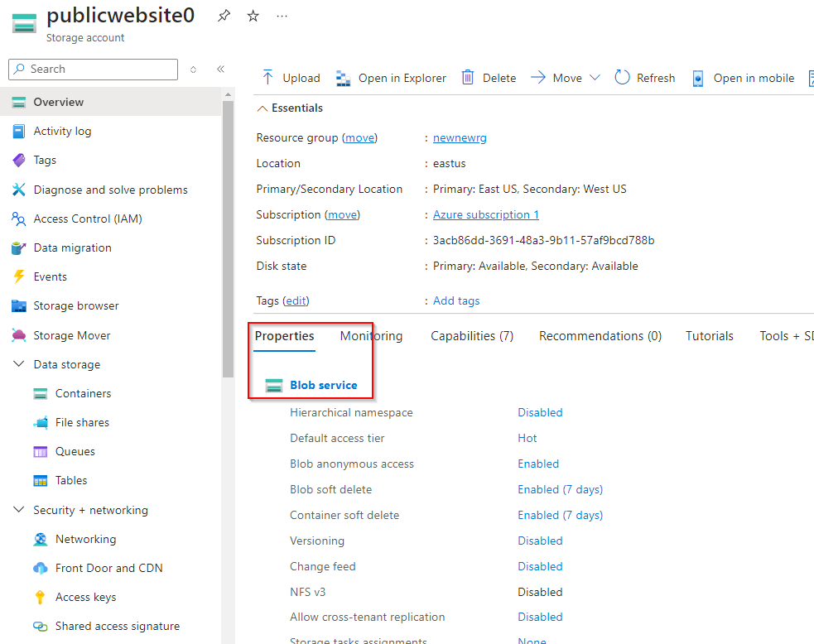Image resolution: width=814 pixels, height=644 pixels.
Task: Collapse the sidebar with double chevron
Action: coord(220,69)
